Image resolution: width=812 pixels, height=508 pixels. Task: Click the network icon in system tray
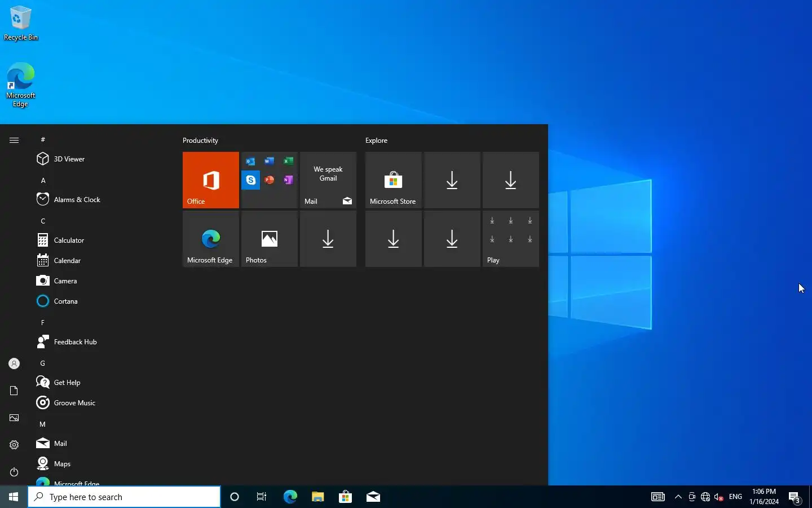[705, 497]
